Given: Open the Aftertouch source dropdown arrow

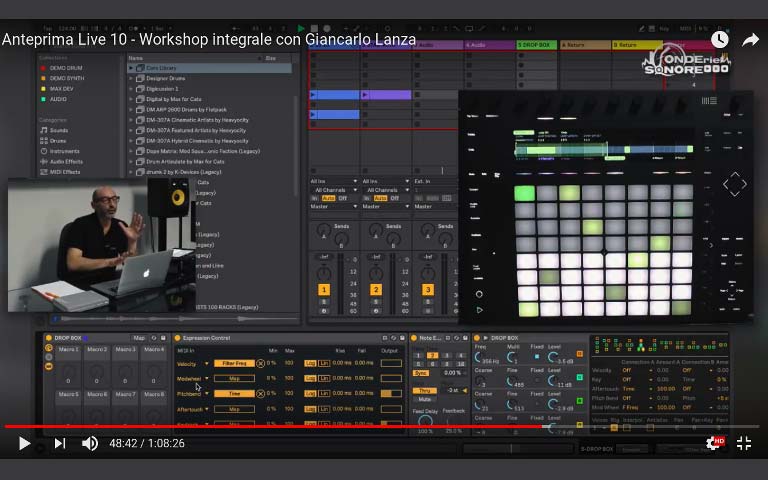Looking at the screenshot, I should (207, 409).
